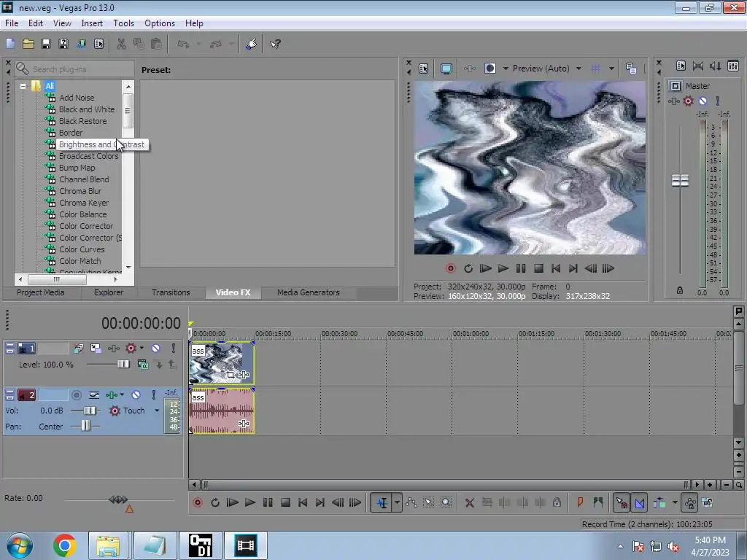Open Audio Properties in the mixer toolbar
This screenshot has width=747, height=560.
681,66
